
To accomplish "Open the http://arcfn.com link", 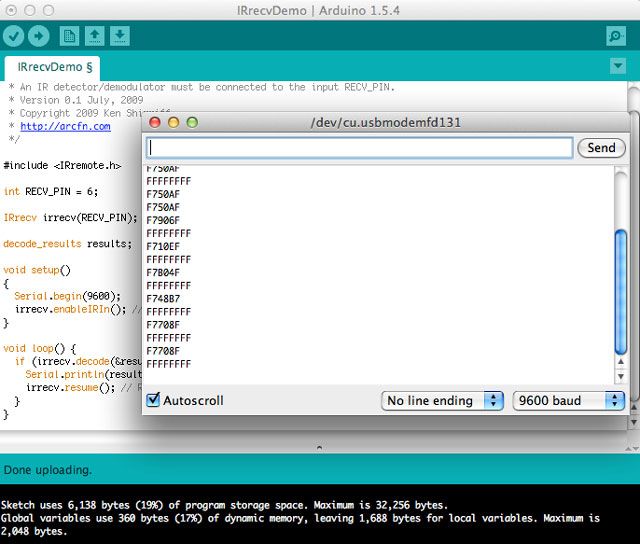I will tap(65, 127).
